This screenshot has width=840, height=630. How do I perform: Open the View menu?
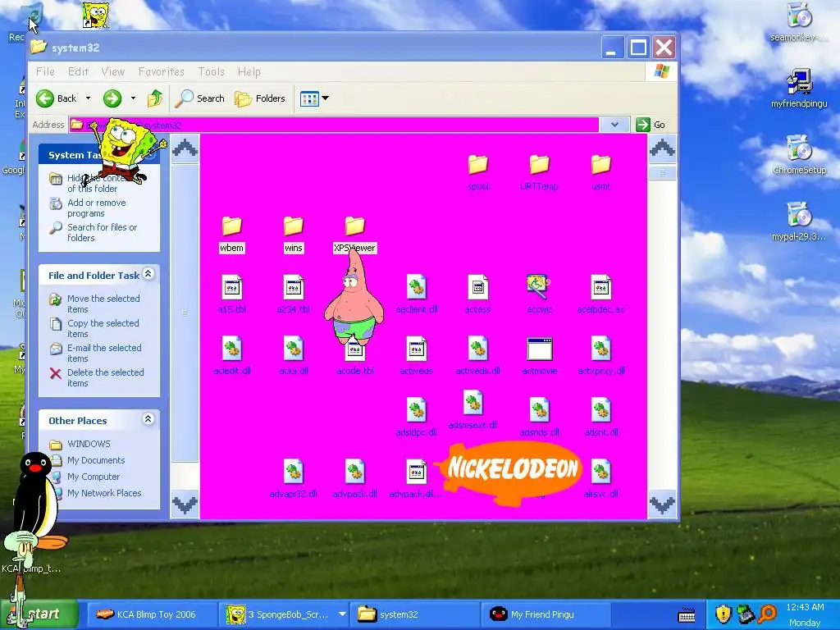(x=112, y=71)
